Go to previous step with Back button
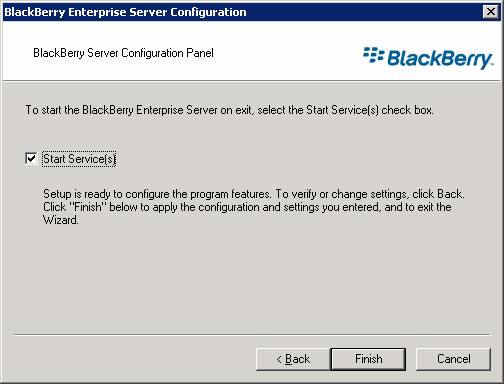This screenshot has height=384, width=504. (x=293, y=359)
